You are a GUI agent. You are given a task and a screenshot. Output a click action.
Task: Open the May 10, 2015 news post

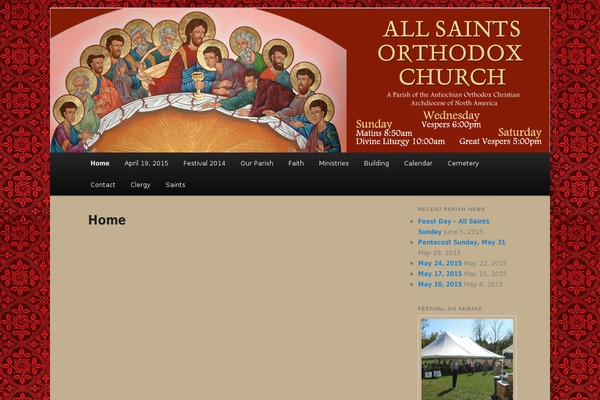[x=440, y=284]
